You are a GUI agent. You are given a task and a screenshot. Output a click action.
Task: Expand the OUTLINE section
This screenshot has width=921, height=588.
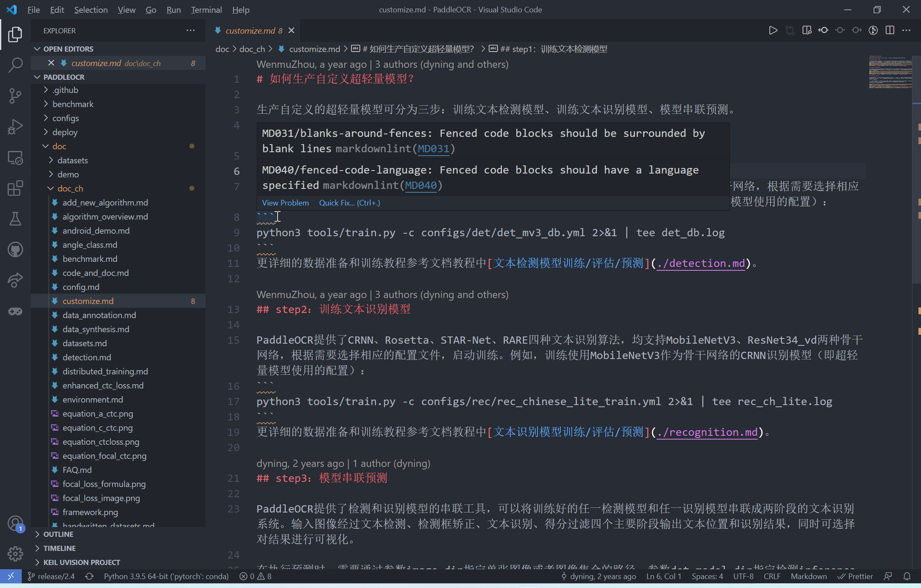pyautogui.click(x=118, y=534)
